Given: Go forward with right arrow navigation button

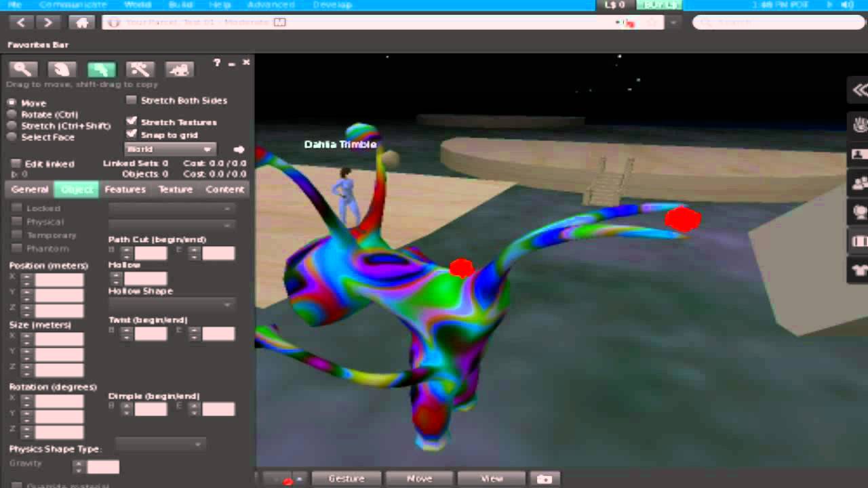Looking at the screenshot, I should tap(48, 22).
